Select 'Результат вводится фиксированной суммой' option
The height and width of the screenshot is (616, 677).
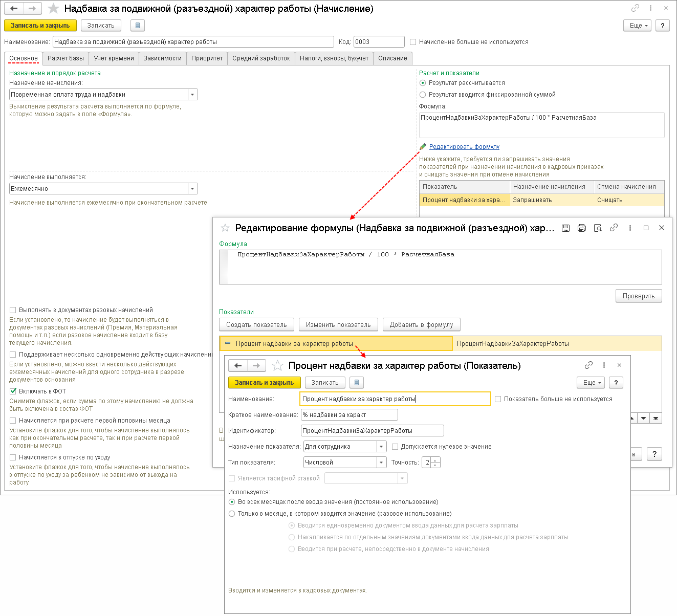[x=423, y=95]
